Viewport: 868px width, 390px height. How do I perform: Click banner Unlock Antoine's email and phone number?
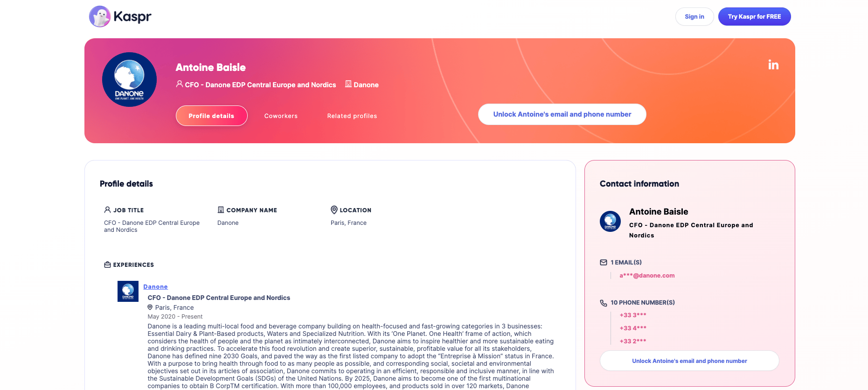point(562,114)
